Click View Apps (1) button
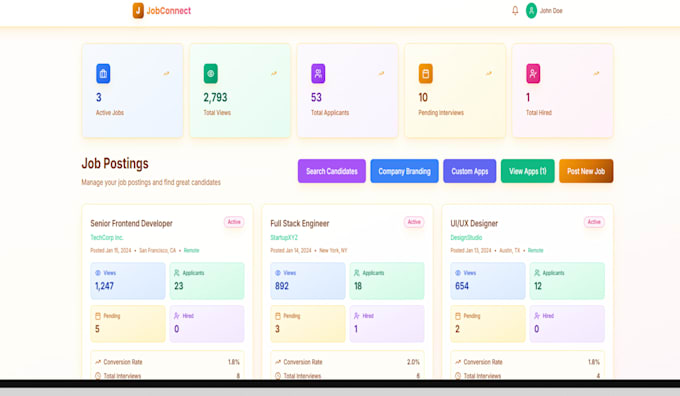 527,171
